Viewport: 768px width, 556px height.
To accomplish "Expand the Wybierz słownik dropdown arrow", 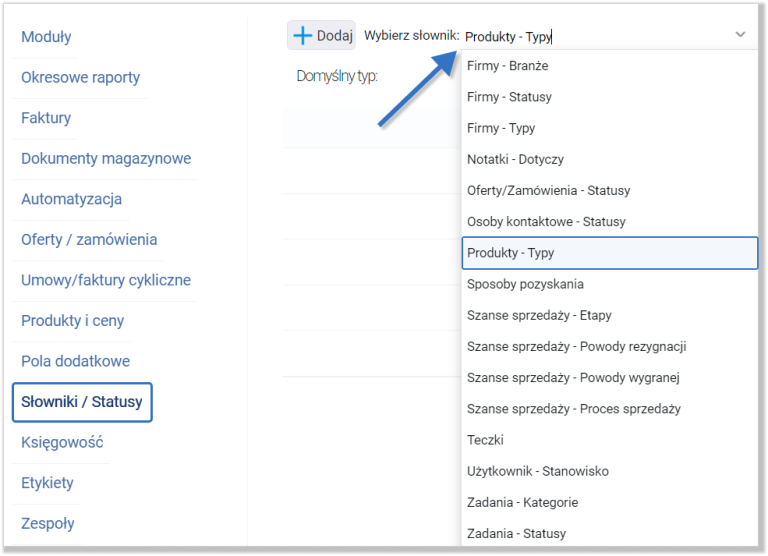I will coord(740,35).
